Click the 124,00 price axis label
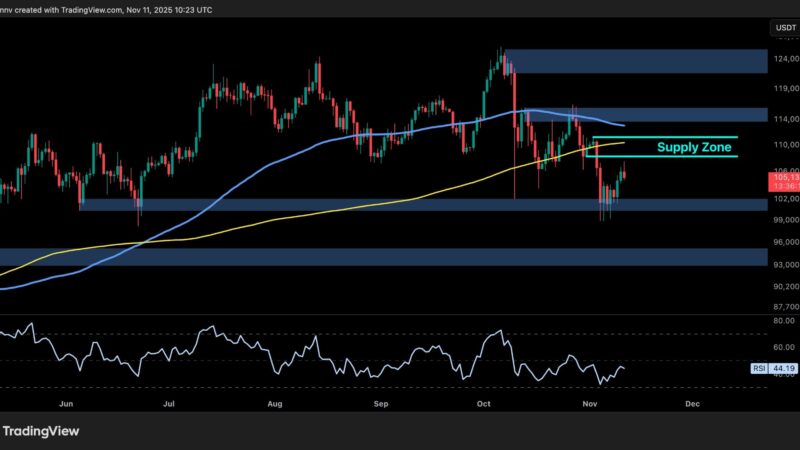Viewport: 800px width, 450px height. click(786, 59)
